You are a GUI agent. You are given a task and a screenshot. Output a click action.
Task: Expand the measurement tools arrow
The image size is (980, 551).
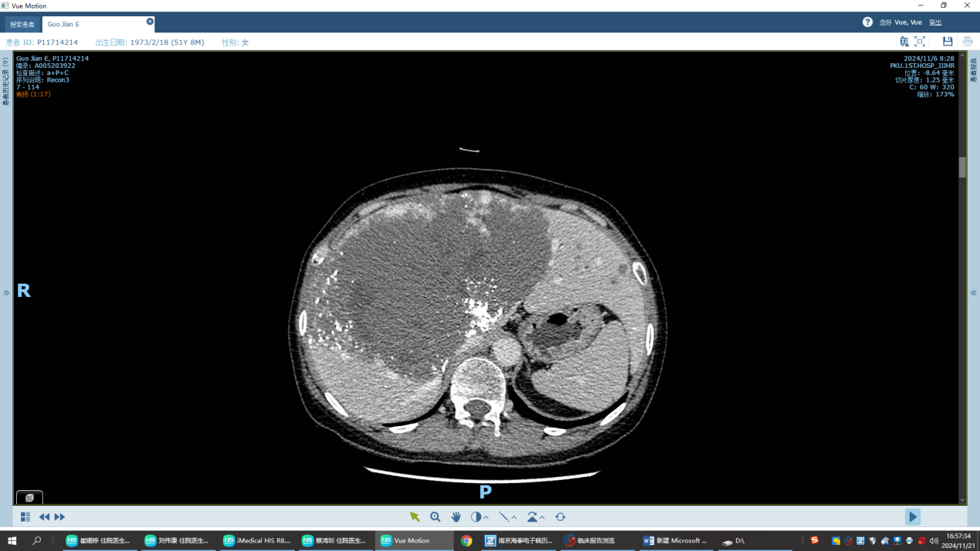[514, 518]
